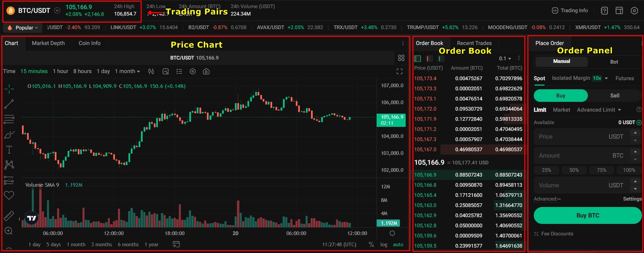
Task: Select the Sell side toggle
Action: [x=615, y=96]
